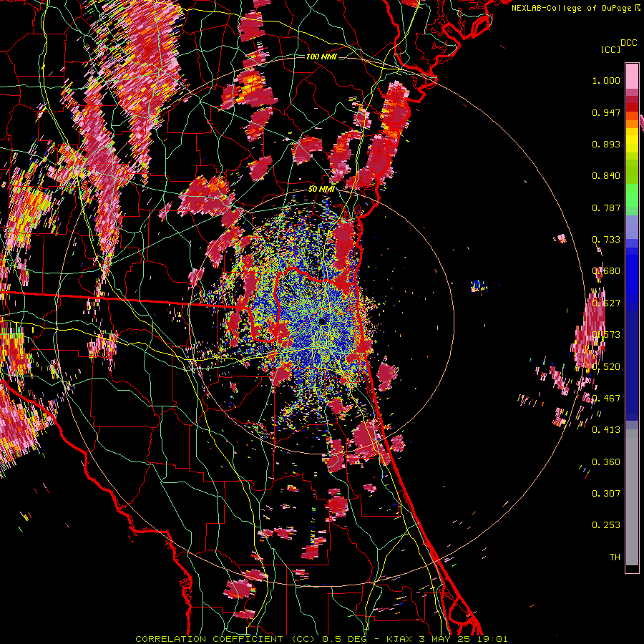Select the 0.253 colorbar value label
Screen dimensions: 644x644
click(x=606, y=525)
